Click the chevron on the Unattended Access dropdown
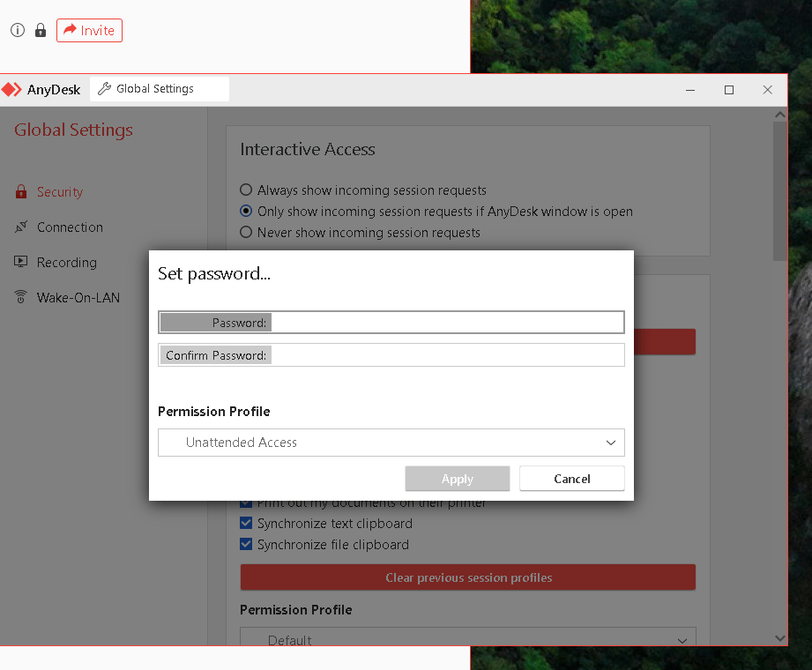The width and height of the screenshot is (812, 670). 611,443
